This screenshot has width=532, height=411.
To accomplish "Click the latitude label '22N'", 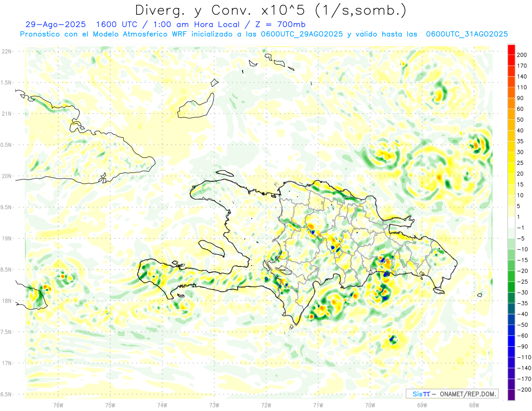I will click(x=7, y=51).
